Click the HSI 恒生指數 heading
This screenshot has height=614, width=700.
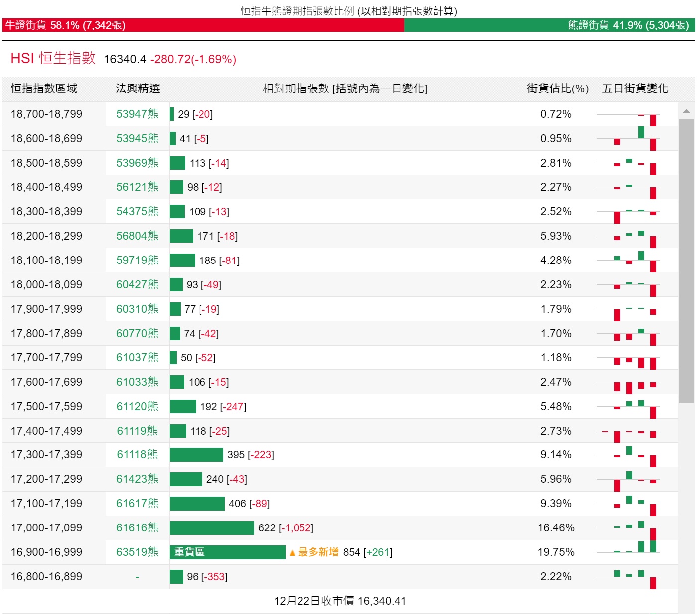[x=53, y=58]
